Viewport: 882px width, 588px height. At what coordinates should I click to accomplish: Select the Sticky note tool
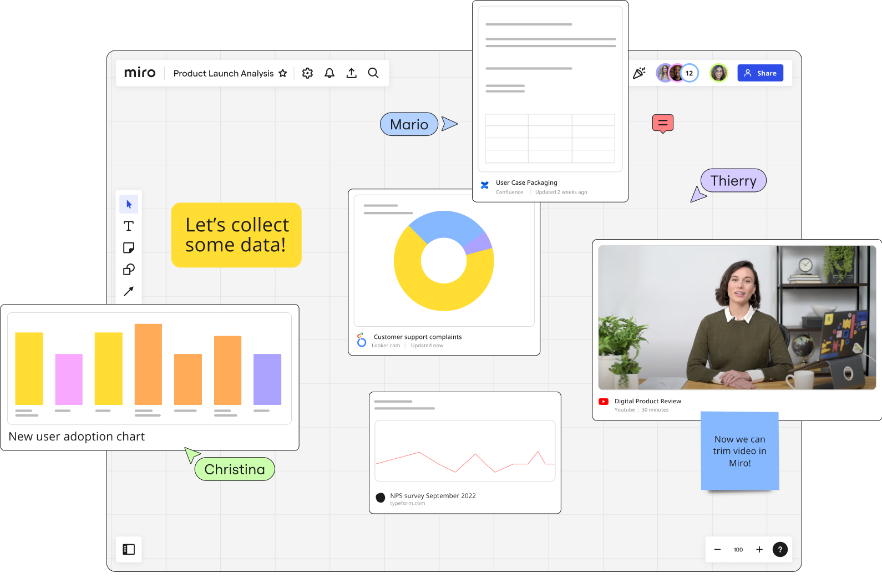129,247
